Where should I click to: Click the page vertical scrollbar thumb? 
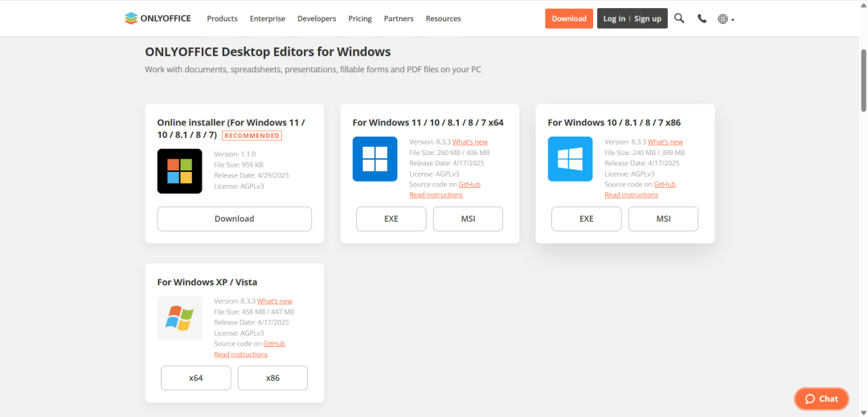(x=863, y=80)
